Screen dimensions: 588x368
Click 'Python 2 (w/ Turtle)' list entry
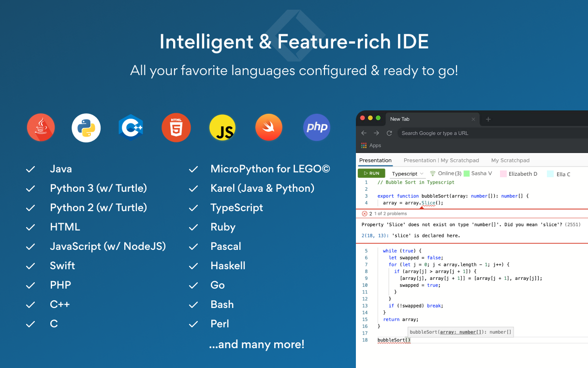click(x=98, y=208)
